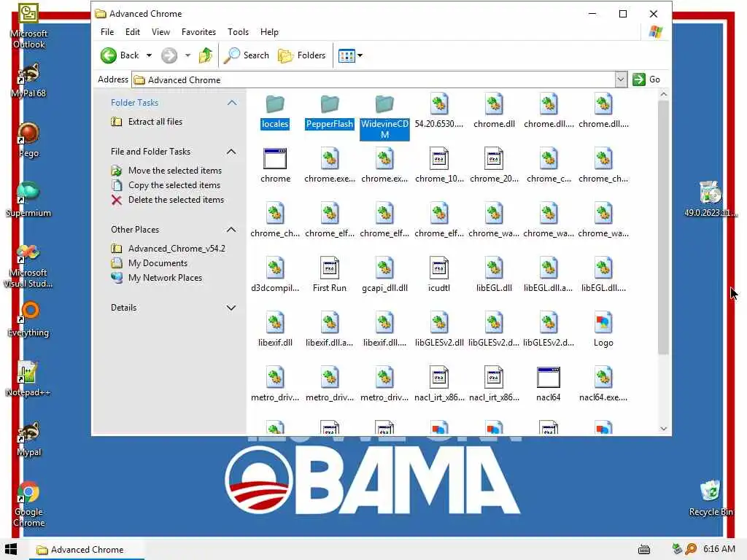Collapse the Other Places section
The image size is (747, 560).
click(231, 230)
